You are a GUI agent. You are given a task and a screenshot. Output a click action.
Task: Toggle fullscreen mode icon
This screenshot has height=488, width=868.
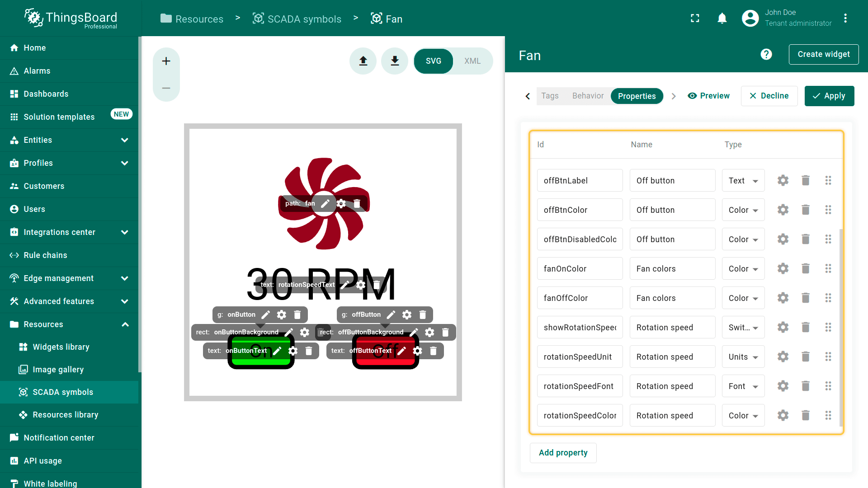coord(695,19)
